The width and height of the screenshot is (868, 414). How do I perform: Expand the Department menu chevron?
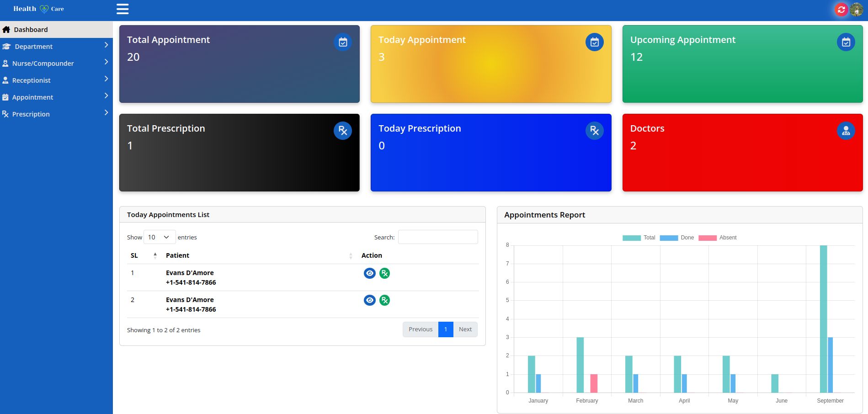click(106, 45)
